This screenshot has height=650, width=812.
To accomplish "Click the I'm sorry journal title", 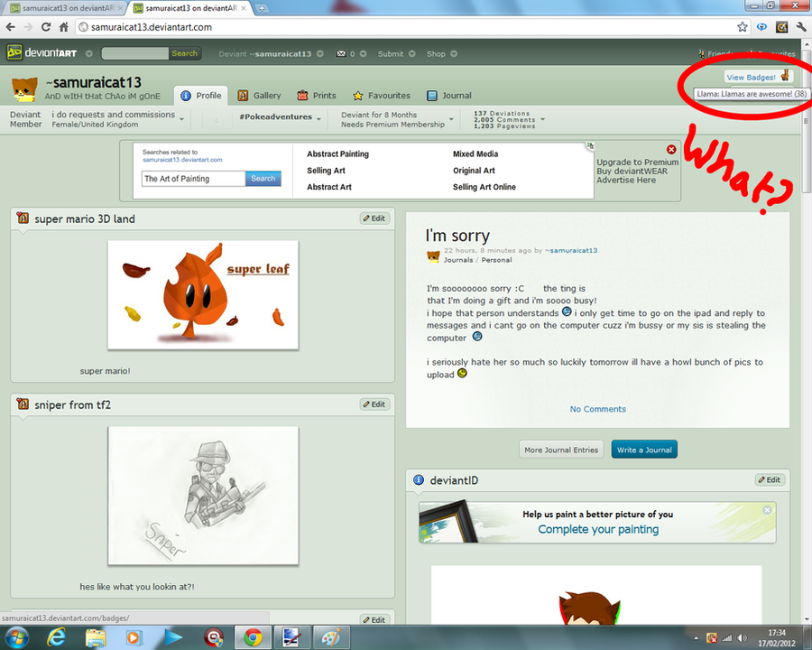I will point(457,236).
